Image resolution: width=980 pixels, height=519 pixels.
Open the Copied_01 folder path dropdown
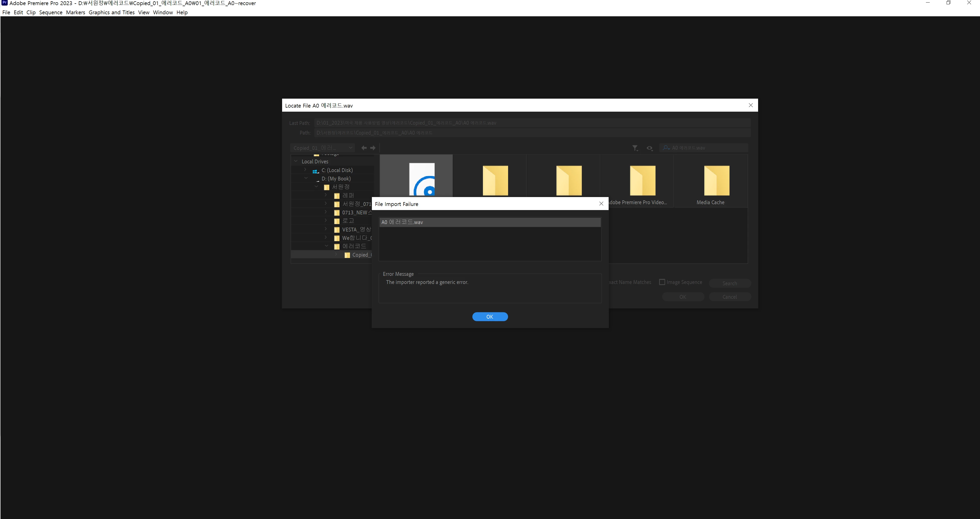click(322, 148)
